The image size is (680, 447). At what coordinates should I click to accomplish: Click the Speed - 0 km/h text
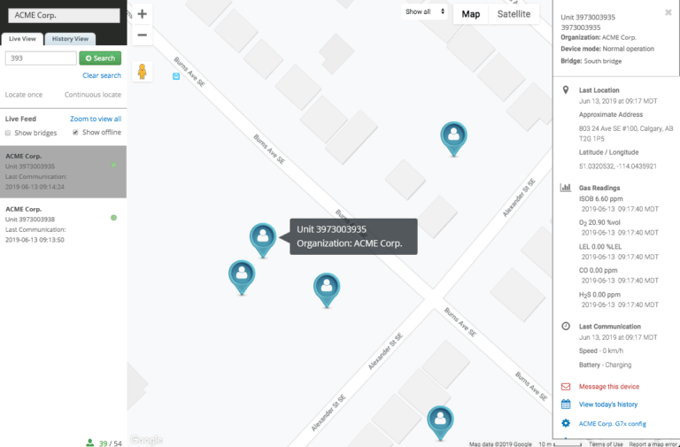point(601,351)
